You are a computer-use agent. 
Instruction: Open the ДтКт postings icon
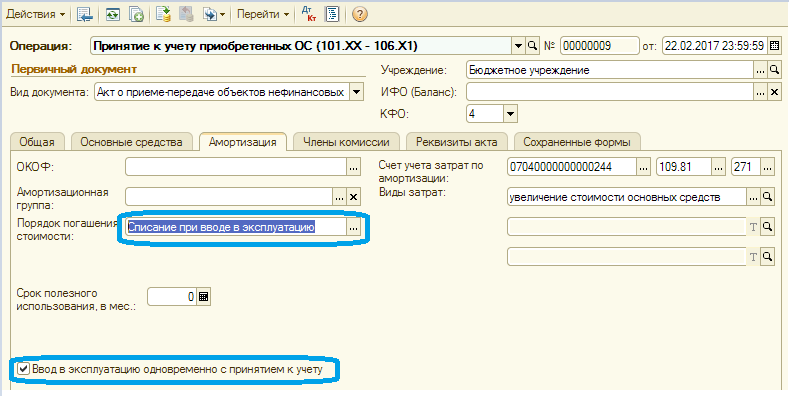308,15
